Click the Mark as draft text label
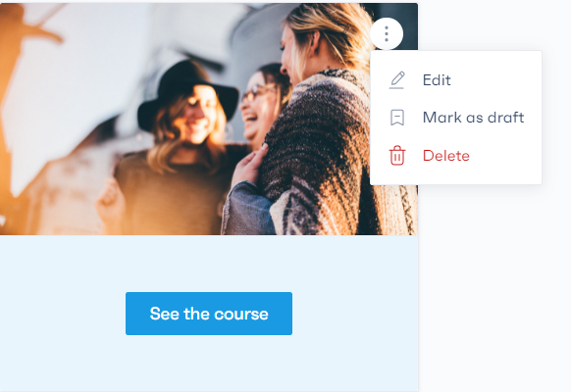The height and width of the screenshot is (392, 571). 473,118
